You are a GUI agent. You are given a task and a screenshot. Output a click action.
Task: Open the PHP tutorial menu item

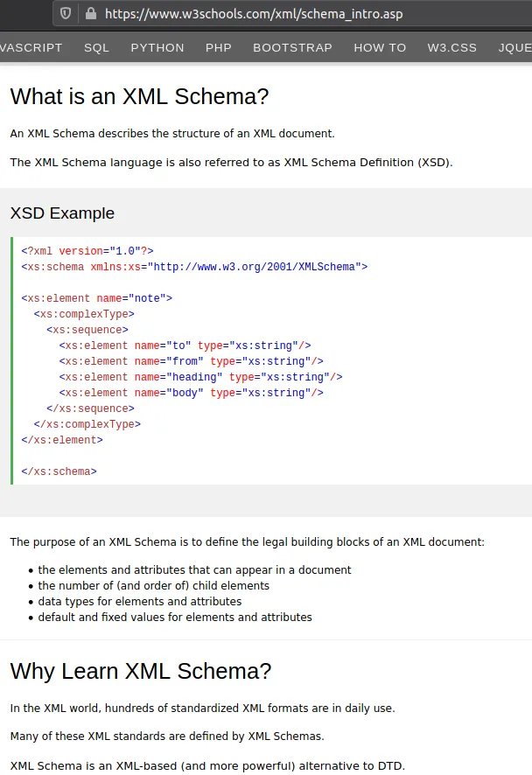[x=219, y=47]
